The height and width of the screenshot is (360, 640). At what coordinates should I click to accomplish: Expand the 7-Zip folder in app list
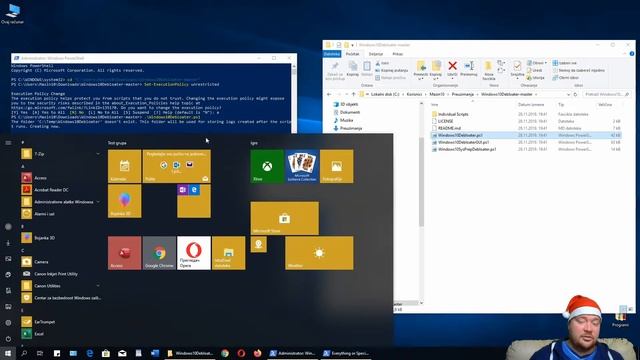click(x=98, y=154)
